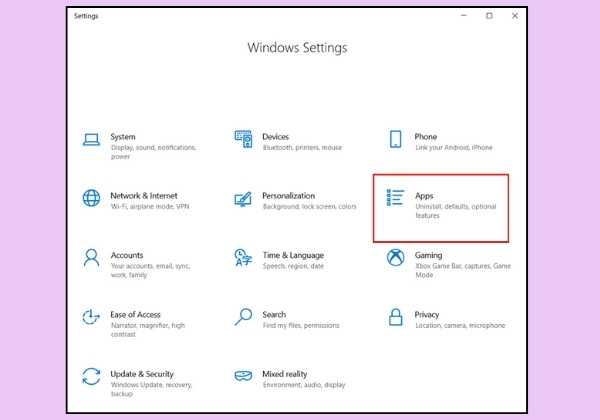The height and width of the screenshot is (420, 600).
Task: Click 'Narrator, magnifier, high contrast' description
Action: coord(148,330)
